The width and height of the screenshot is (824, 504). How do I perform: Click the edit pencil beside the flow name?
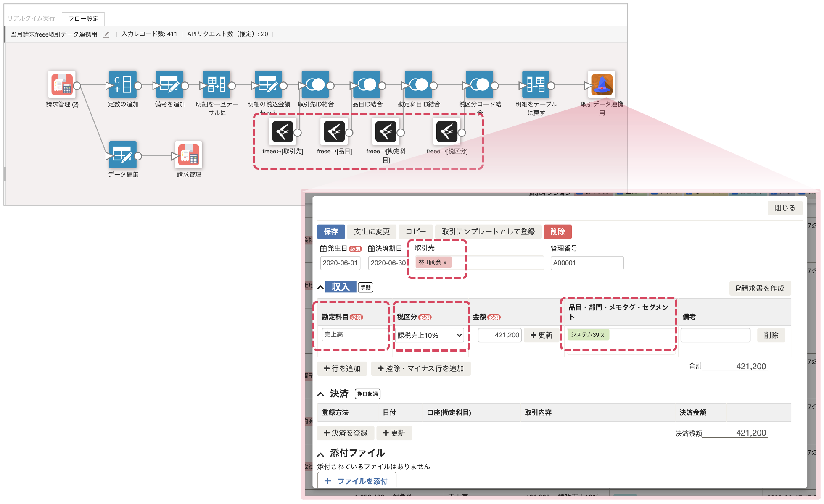(106, 34)
